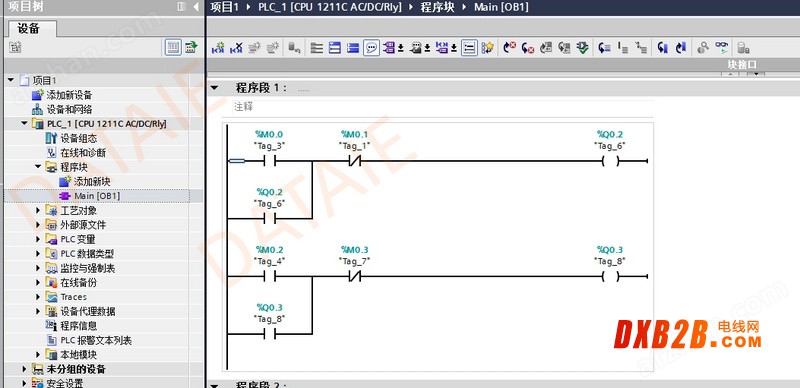This screenshot has height=388, width=800.
Task: Collapse the 程序块 folder
Action: tap(38, 166)
